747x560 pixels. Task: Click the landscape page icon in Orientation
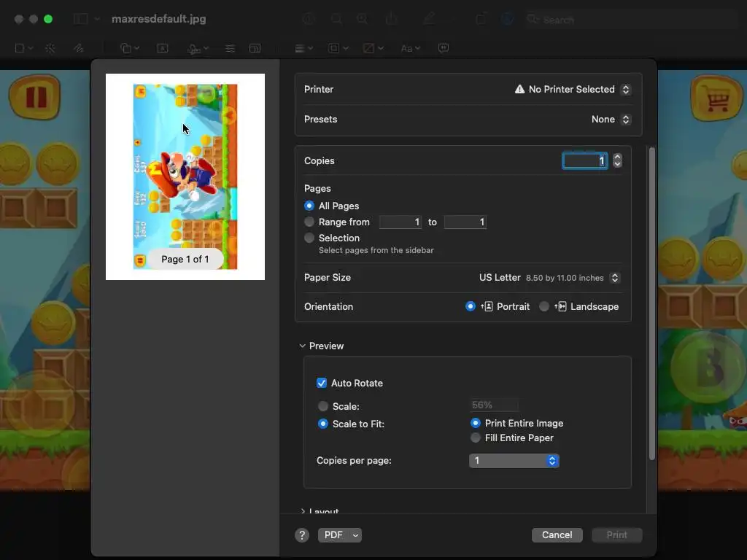point(560,307)
